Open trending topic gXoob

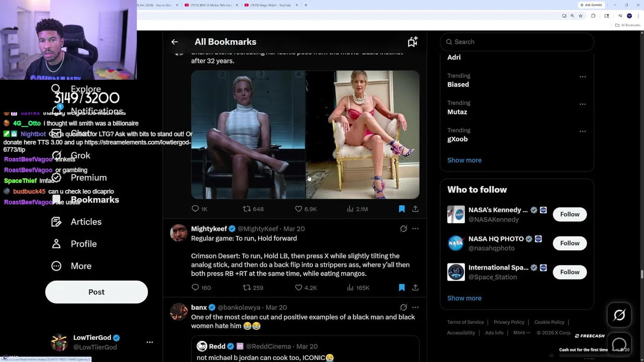pyautogui.click(x=457, y=139)
